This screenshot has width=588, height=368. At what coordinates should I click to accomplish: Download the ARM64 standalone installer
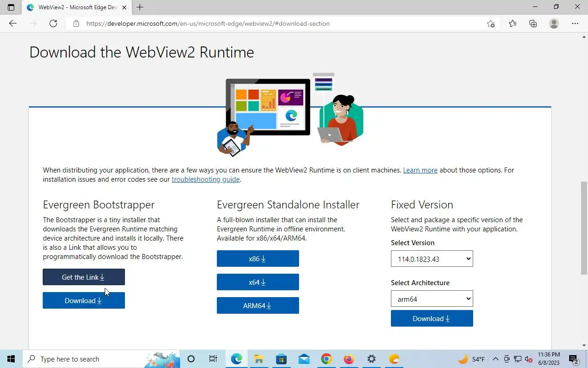pos(258,305)
